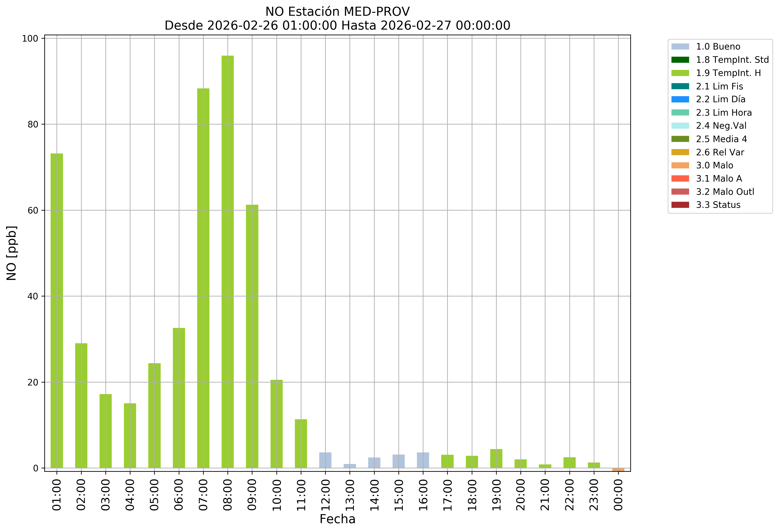Click the 3.3 Status legend swatch
The width and height of the screenshot is (779, 532).
tap(680, 205)
